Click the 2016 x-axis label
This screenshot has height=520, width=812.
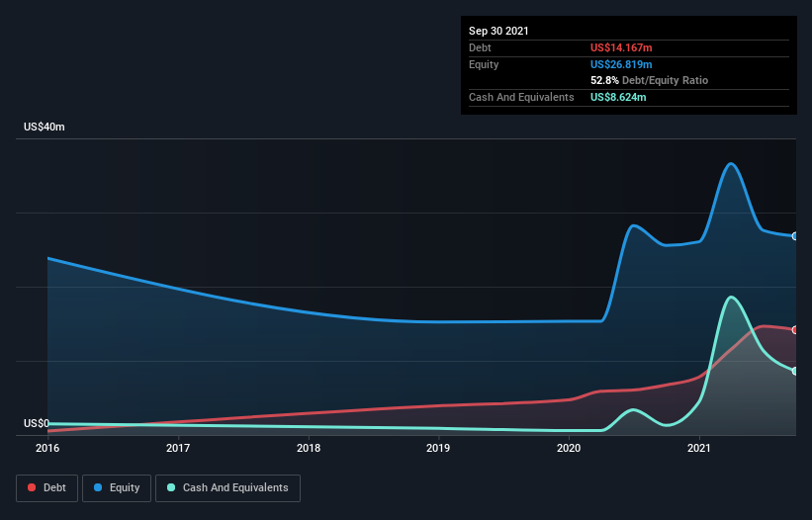click(x=47, y=448)
